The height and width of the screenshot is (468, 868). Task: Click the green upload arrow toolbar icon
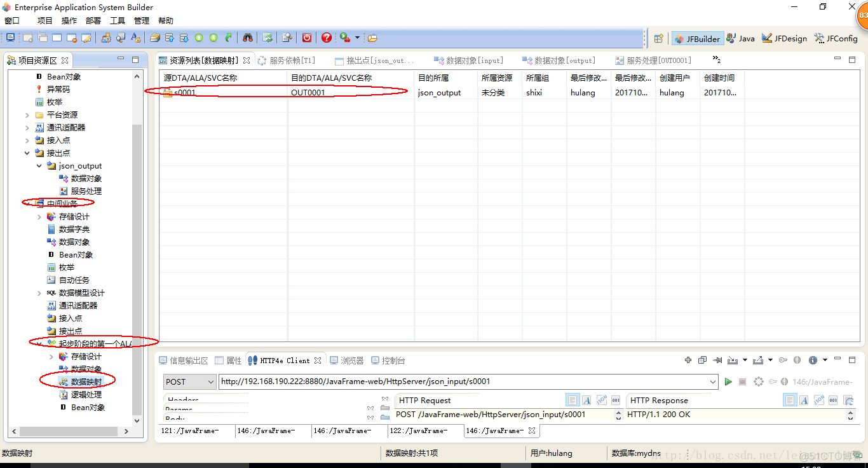point(198,38)
